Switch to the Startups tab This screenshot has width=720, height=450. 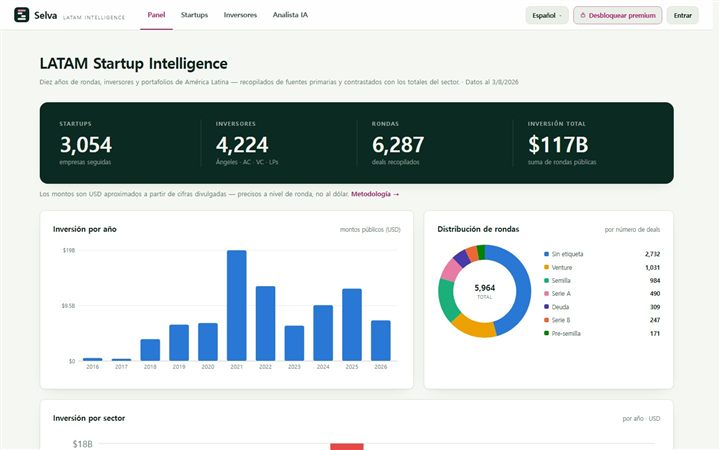point(194,15)
